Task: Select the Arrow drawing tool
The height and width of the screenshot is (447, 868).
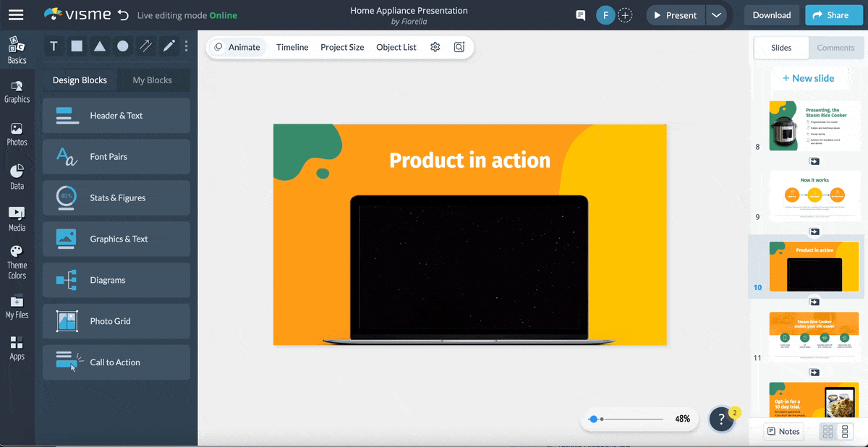Action: (145, 46)
